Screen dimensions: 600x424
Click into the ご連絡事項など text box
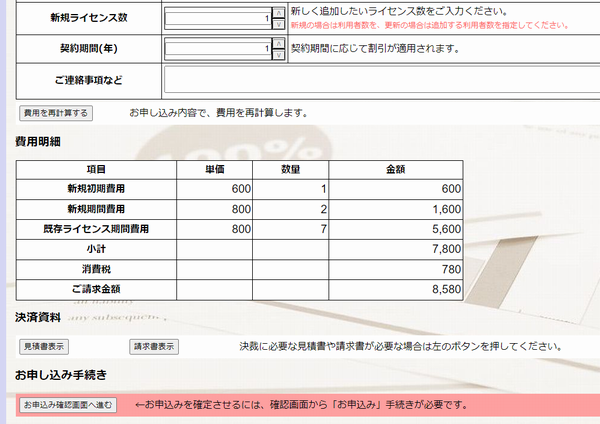pyautogui.click(x=380, y=79)
